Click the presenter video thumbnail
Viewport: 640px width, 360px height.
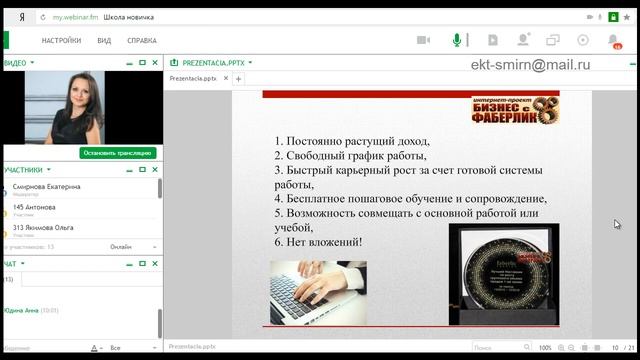click(x=65, y=107)
